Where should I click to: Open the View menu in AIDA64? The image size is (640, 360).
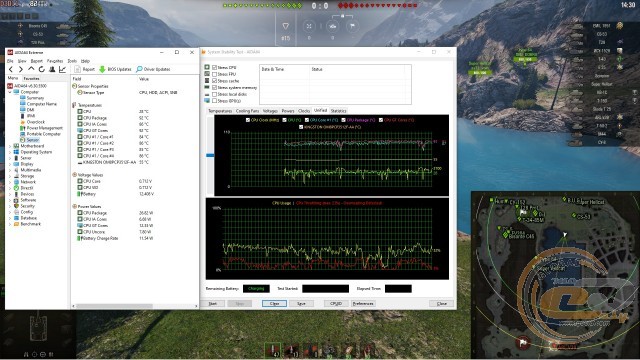[x=22, y=61]
